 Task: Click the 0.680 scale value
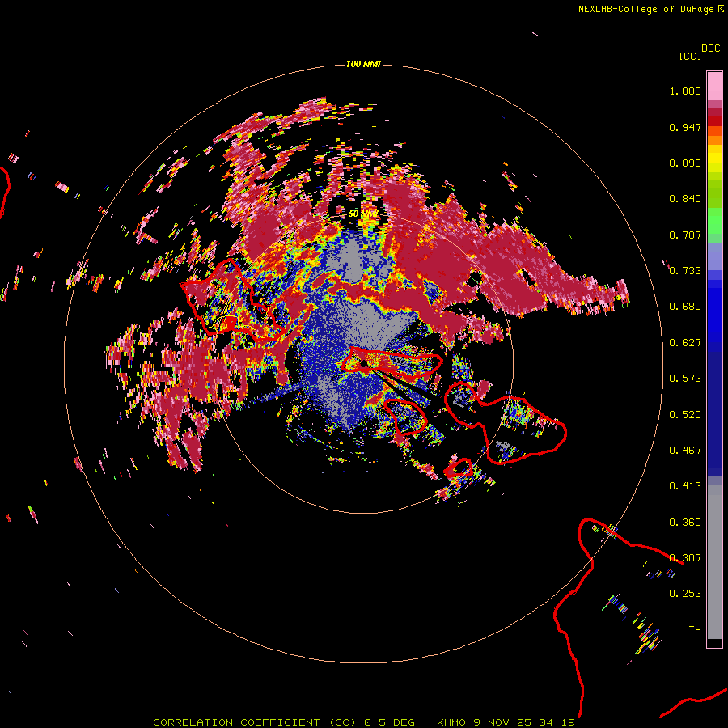[x=685, y=307]
